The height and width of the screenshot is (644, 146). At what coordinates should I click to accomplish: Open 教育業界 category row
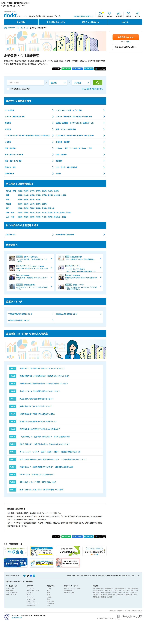click(x=80, y=161)
